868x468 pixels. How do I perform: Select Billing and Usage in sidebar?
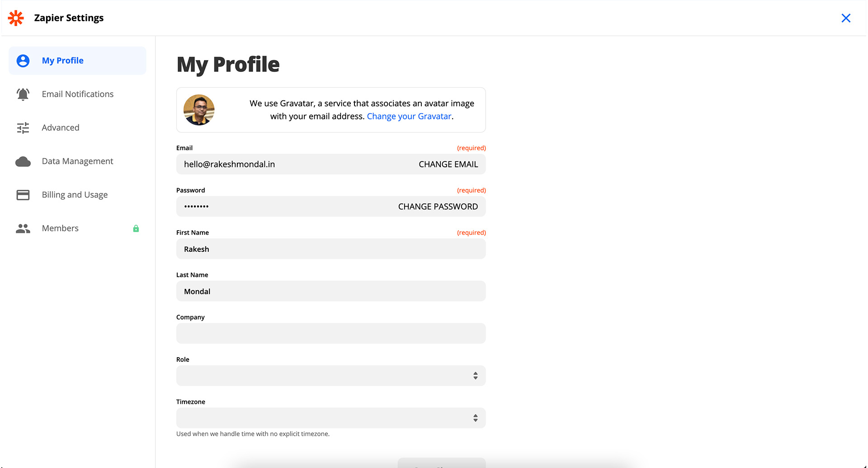pos(75,195)
